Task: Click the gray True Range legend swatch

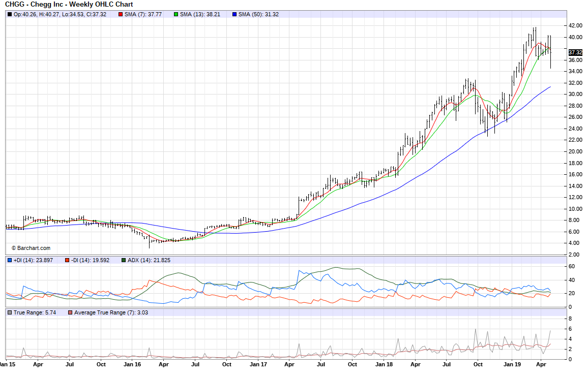Action: point(10,312)
